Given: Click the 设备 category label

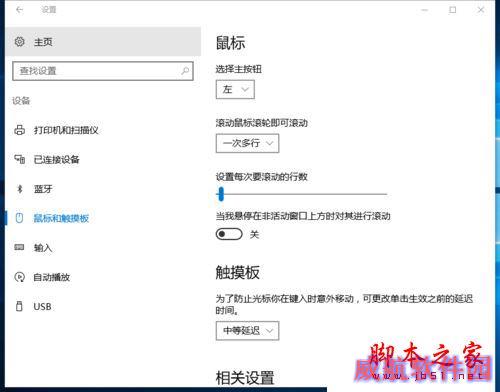Looking at the screenshot, I should tap(21, 101).
